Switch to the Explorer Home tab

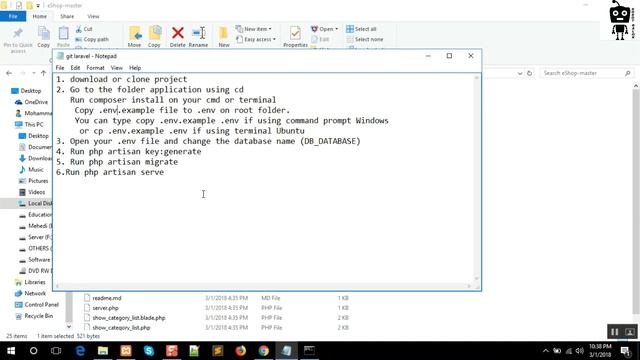pos(40,16)
